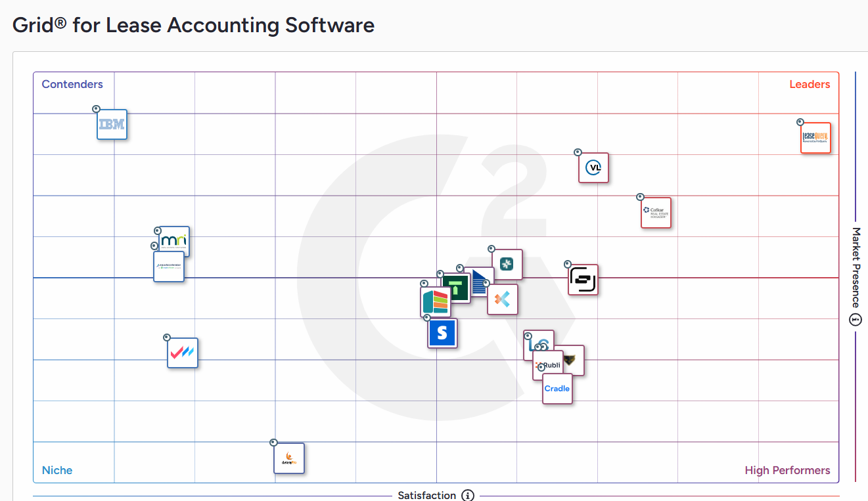Select the IBM logo tile

[x=112, y=124]
